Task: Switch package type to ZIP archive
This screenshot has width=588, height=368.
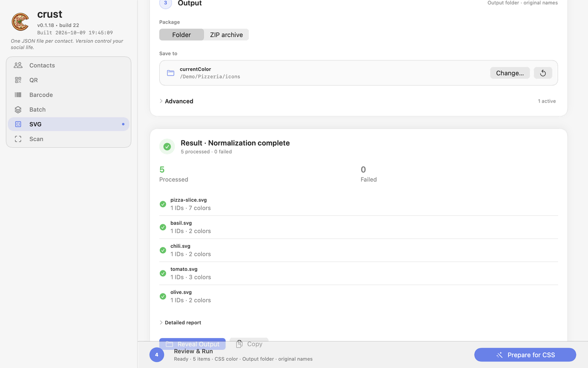Action: point(226,35)
